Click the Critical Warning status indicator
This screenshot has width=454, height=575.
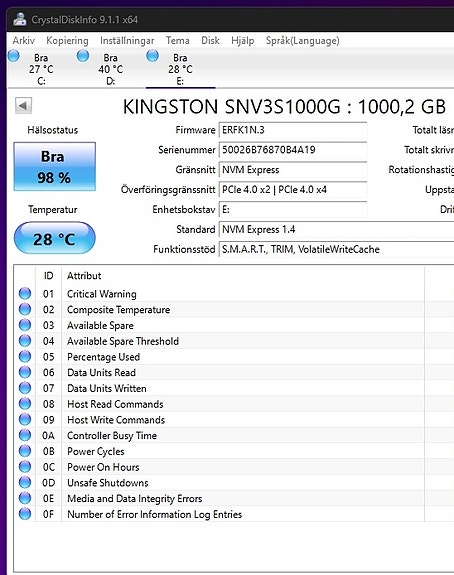(x=25, y=293)
